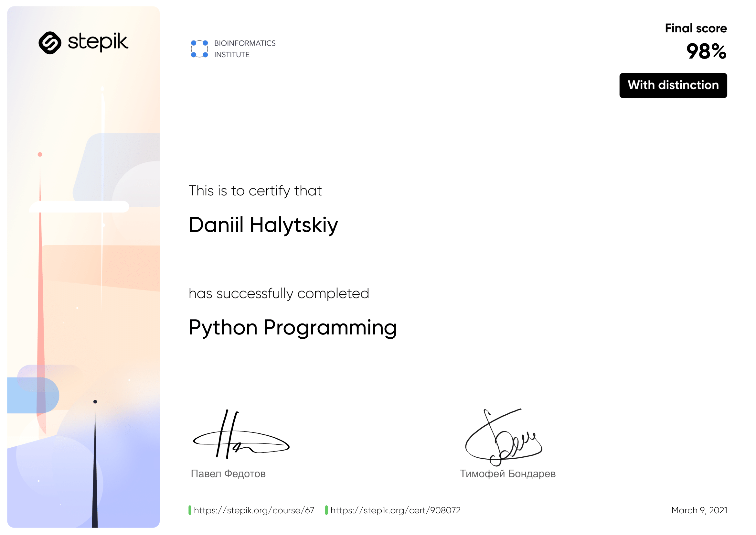Click the stepik wordmark text

pos(98,42)
